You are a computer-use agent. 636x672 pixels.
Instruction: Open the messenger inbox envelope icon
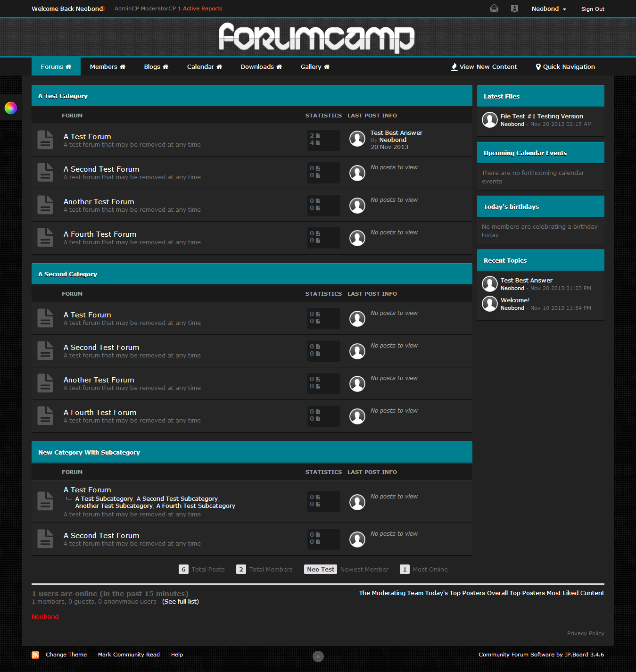point(494,8)
